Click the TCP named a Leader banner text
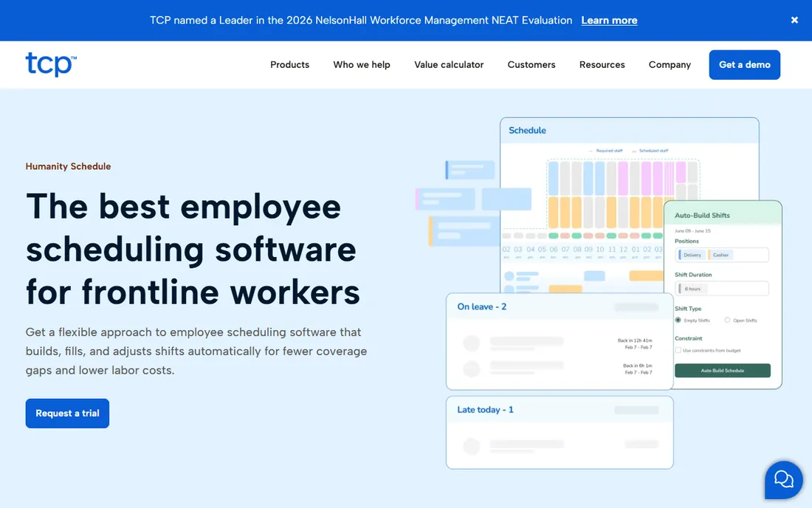812x508 pixels. (x=361, y=20)
